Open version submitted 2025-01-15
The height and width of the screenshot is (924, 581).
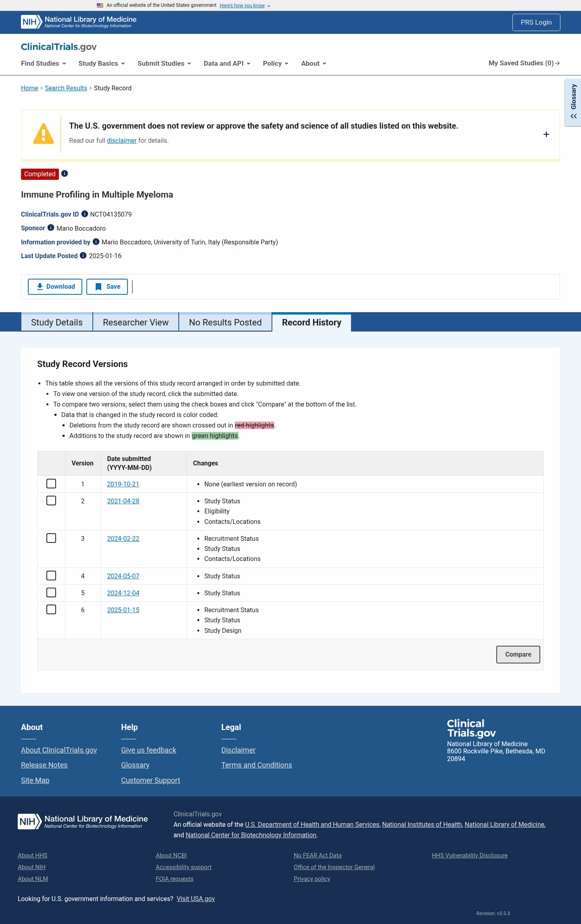click(123, 610)
